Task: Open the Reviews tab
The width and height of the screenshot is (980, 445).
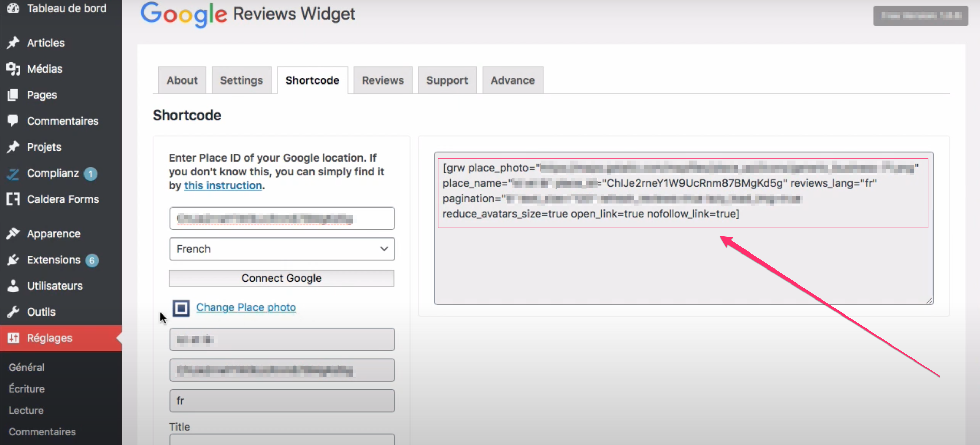Action: (382, 80)
